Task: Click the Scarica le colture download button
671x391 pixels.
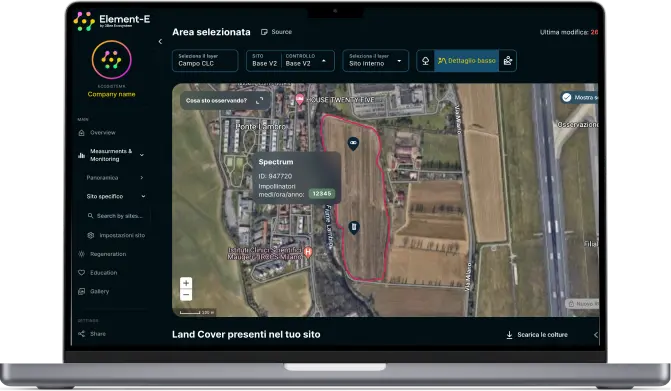Action: [x=537, y=335]
